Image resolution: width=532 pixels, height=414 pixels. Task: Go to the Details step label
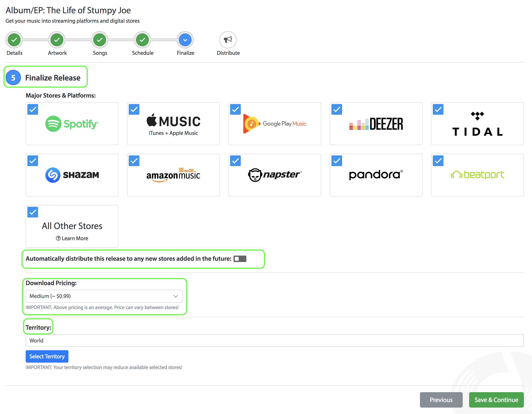pyautogui.click(x=14, y=53)
